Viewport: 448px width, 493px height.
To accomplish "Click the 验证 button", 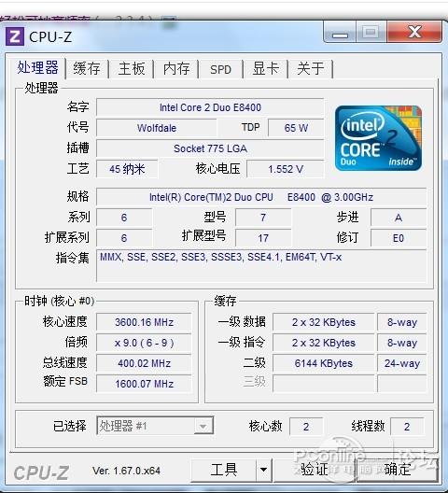I will 315,470.
